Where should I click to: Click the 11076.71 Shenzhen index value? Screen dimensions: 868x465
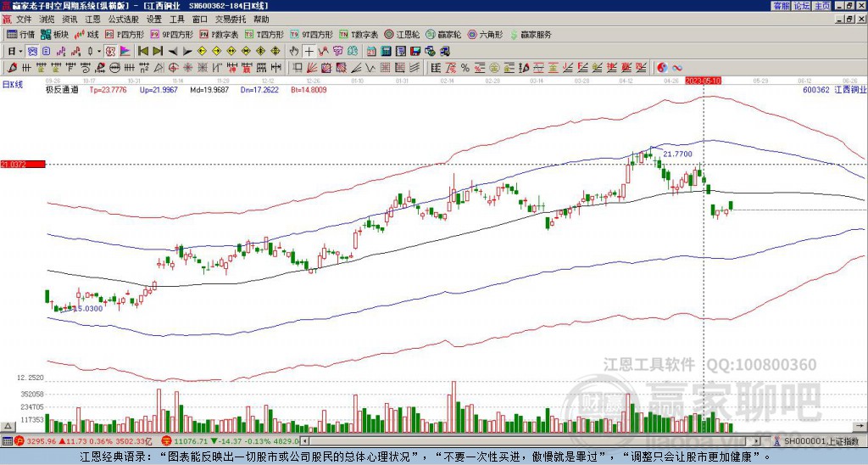point(191,441)
